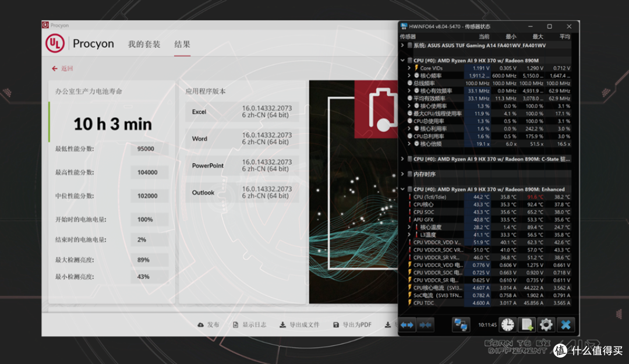Click the 总线频率 clock icon
The width and height of the screenshot is (629, 364).
click(409, 83)
